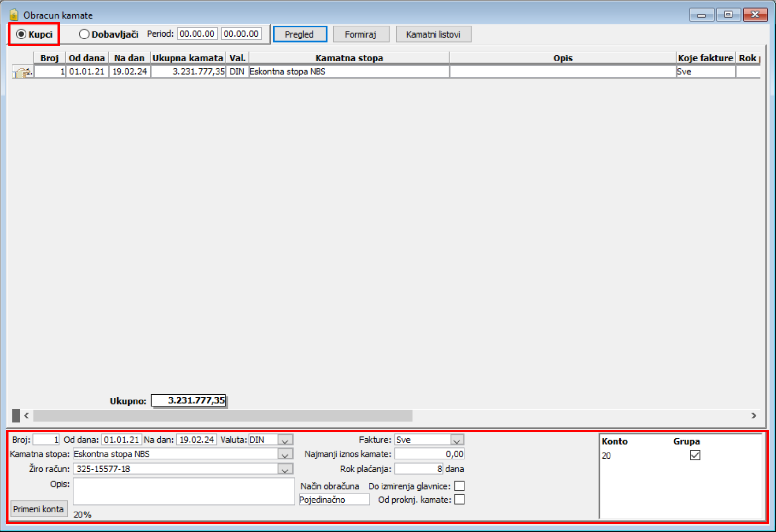This screenshot has height=532, width=776.
Task: Click the Primeni konta button
Action: (39, 509)
